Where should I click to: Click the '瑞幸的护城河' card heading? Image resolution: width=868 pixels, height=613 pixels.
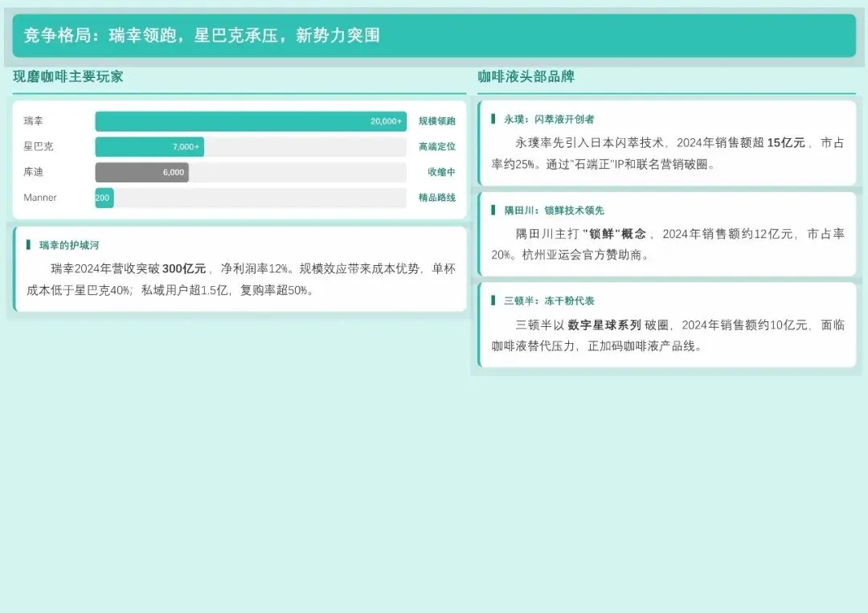(69, 245)
